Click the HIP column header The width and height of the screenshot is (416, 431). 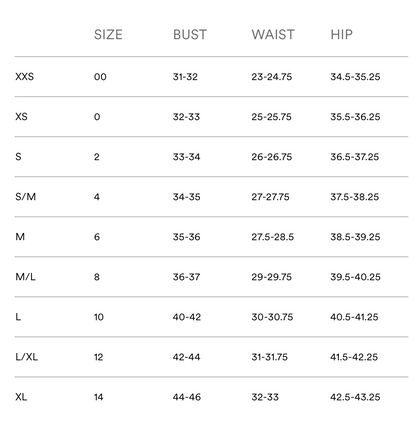tap(341, 34)
